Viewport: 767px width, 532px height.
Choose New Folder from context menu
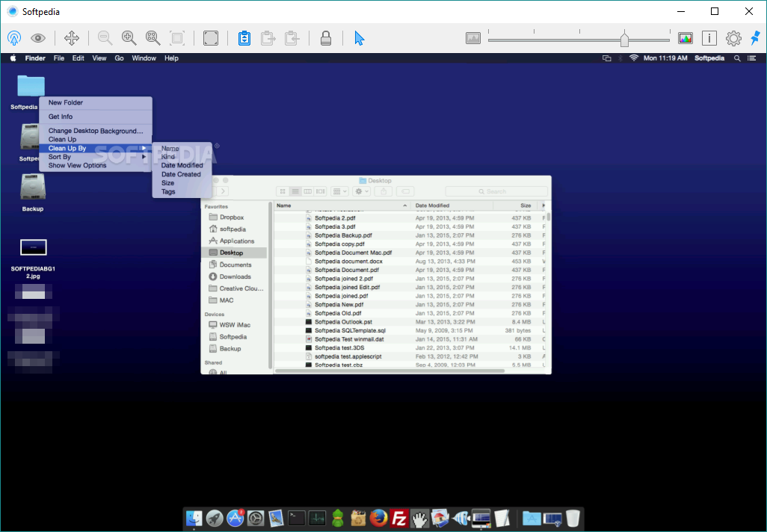coord(96,102)
